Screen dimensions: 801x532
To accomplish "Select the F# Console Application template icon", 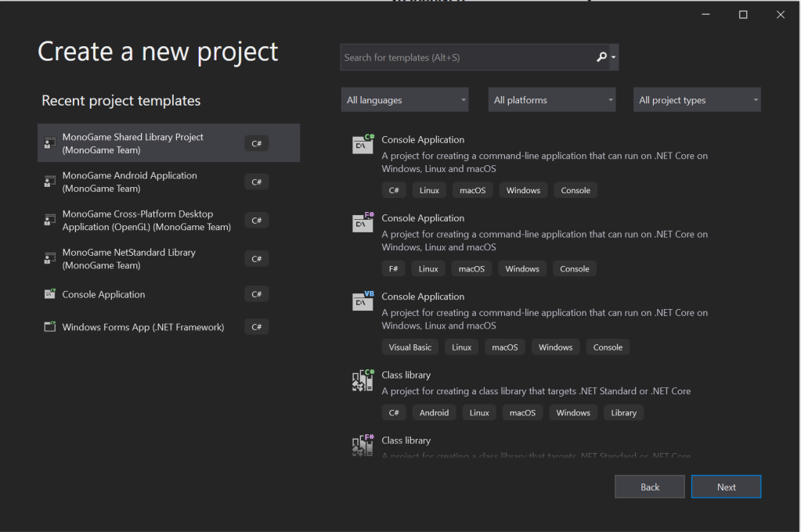I will tap(363, 222).
